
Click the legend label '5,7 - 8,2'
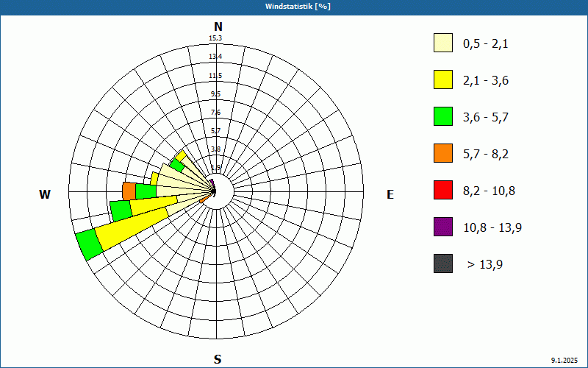pos(486,155)
